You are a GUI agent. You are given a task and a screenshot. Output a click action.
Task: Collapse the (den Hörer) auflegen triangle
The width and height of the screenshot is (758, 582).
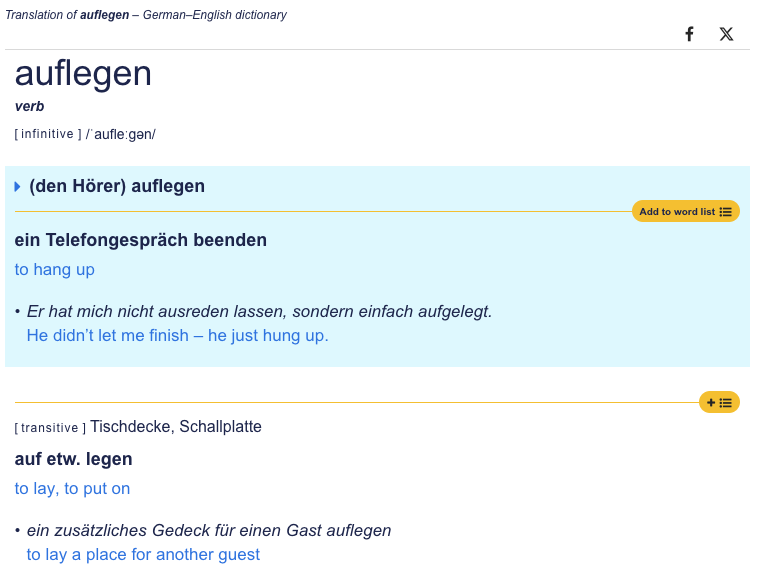point(18,187)
